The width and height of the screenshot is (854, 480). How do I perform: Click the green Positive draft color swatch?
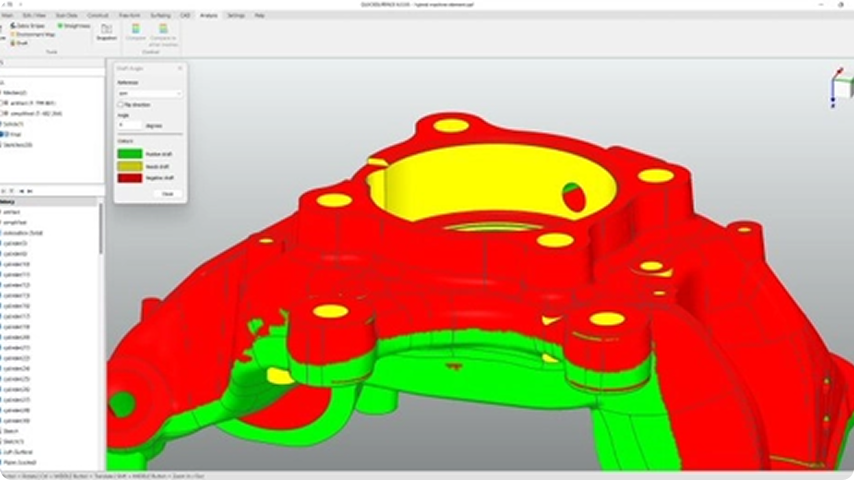[129, 153]
